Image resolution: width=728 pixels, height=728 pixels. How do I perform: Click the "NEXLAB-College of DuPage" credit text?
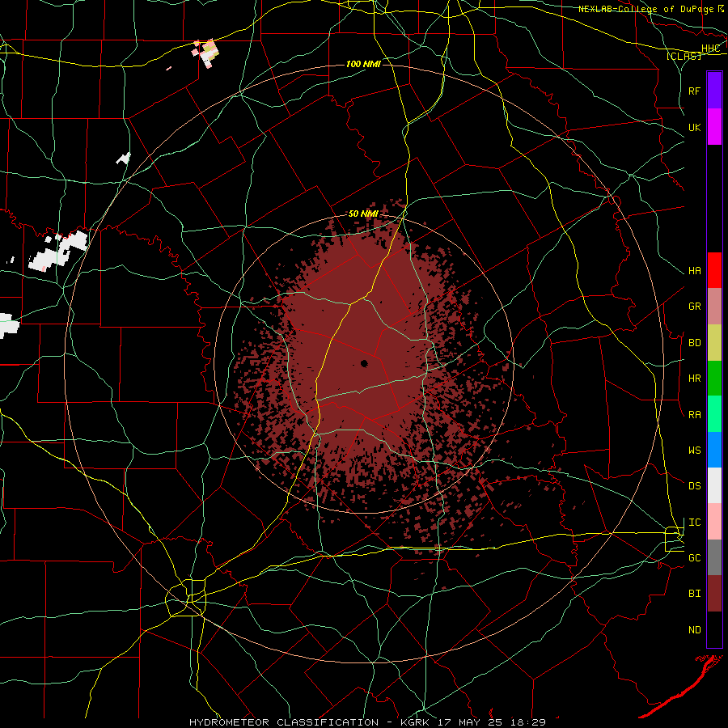point(647,9)
